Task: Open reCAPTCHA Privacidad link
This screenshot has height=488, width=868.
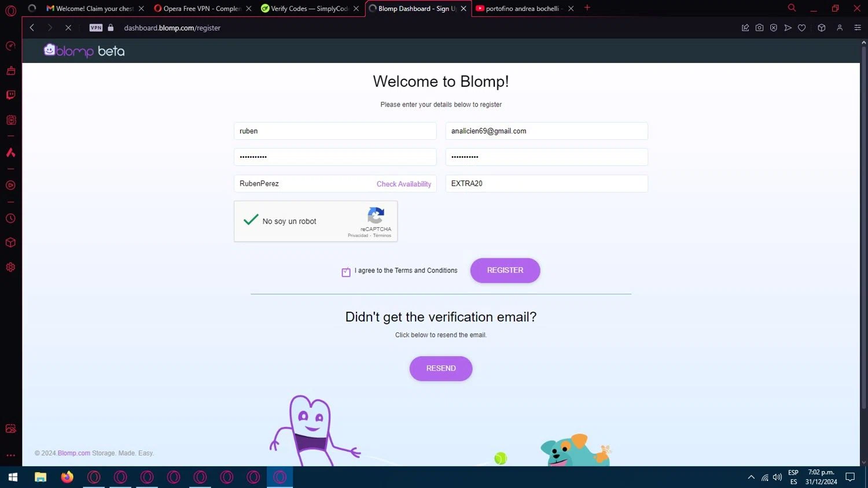Action: 358,236
